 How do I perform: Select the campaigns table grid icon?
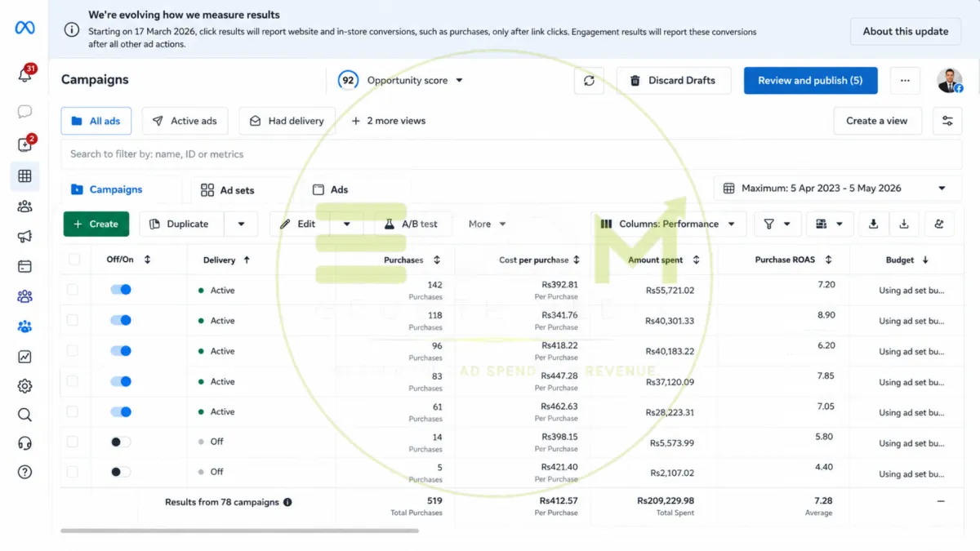click(x=24, y=176)
